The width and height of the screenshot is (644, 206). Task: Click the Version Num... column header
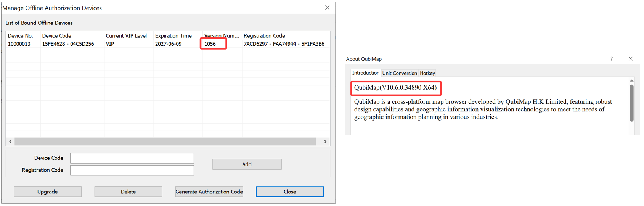point(222,35)
